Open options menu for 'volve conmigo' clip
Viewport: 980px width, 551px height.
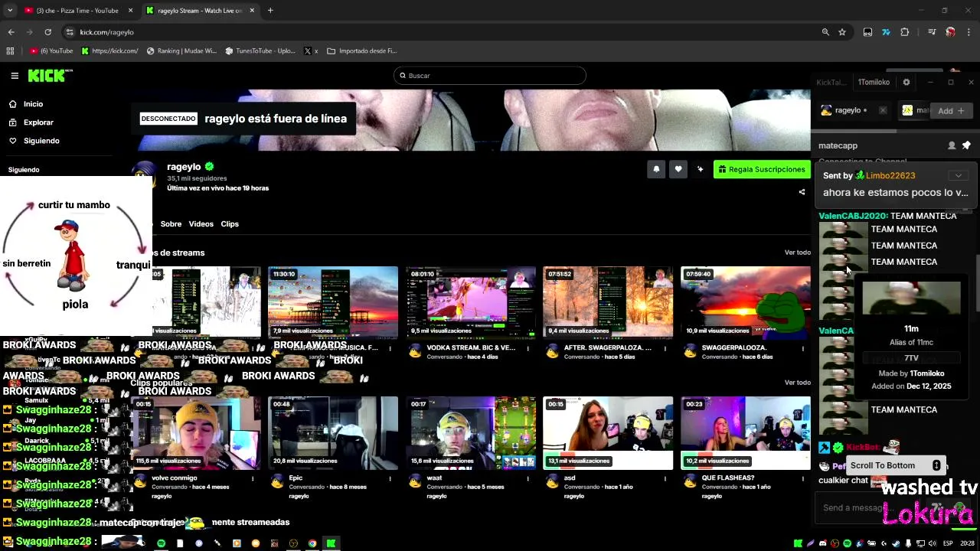pyautogui.click(x=253, y=478)
